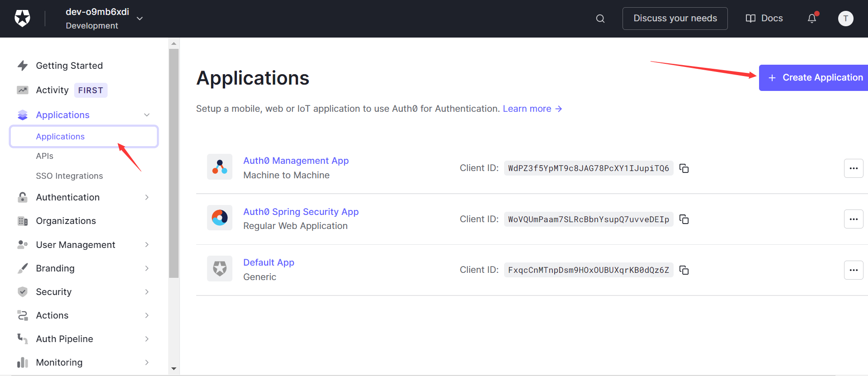Click the Authentication lock icon
868x376 pixels.
coord(23,197)
